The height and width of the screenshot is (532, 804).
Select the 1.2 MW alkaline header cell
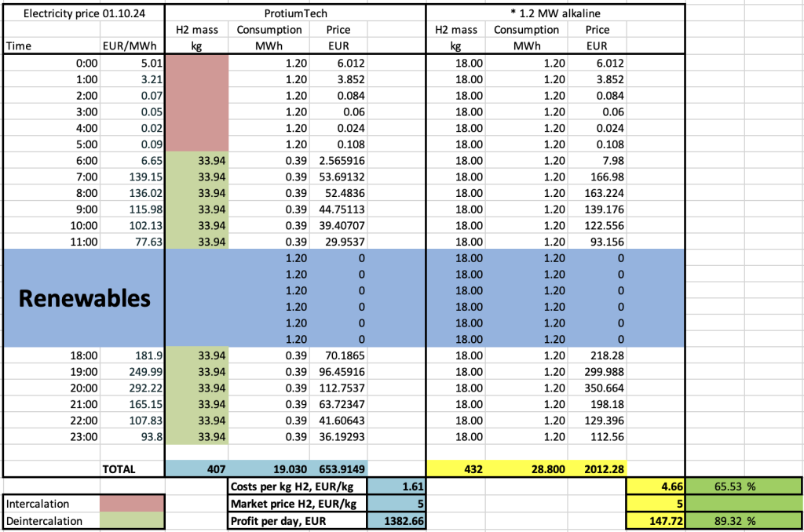coord(555,13)
